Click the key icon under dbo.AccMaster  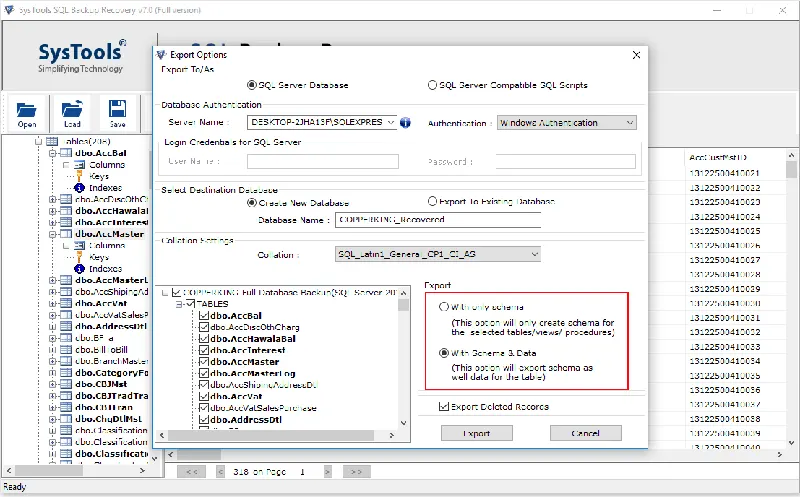[x=80, y=257]
